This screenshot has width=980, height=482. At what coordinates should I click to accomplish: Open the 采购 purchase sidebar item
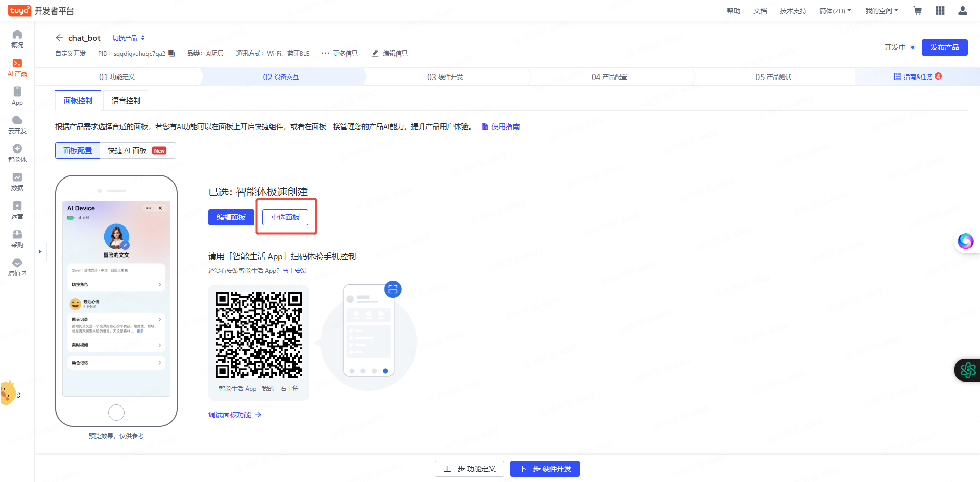coord(17,239)
